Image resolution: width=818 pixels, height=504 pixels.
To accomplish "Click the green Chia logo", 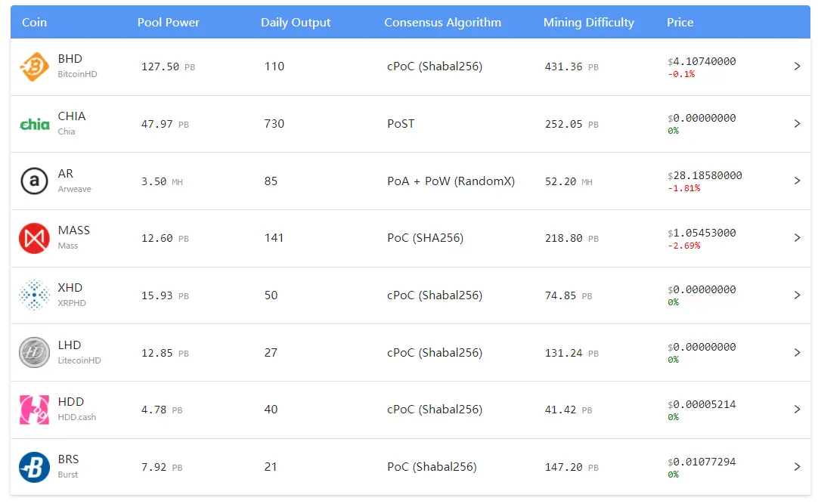I will (35, 124).
